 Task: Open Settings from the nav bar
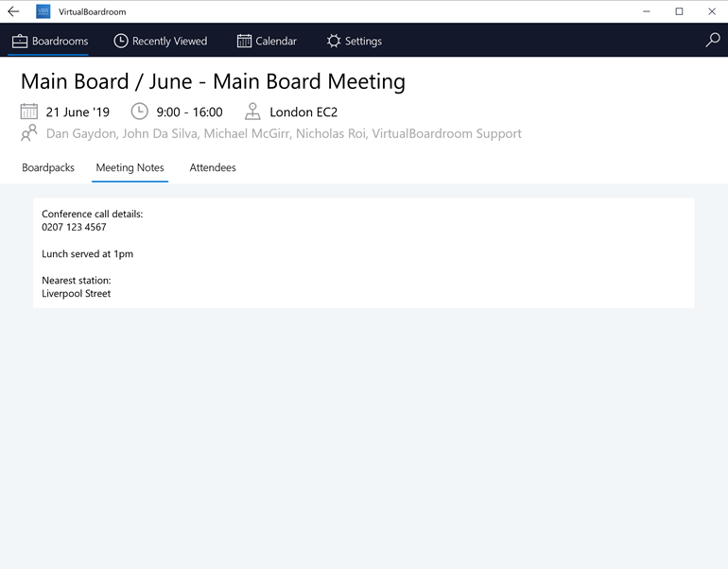pos(355,41)
